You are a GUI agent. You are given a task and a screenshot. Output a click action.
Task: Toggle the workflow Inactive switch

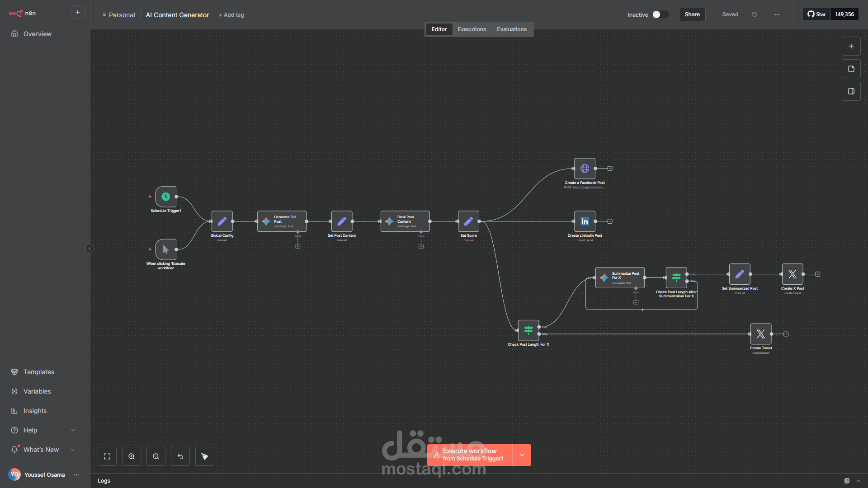[660, 14]
